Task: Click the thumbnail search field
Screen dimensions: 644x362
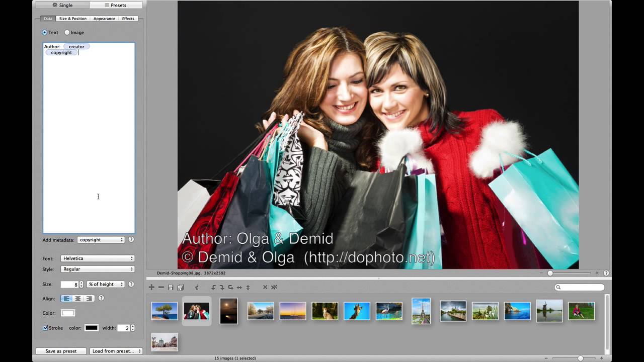Action: click(580, 288)
